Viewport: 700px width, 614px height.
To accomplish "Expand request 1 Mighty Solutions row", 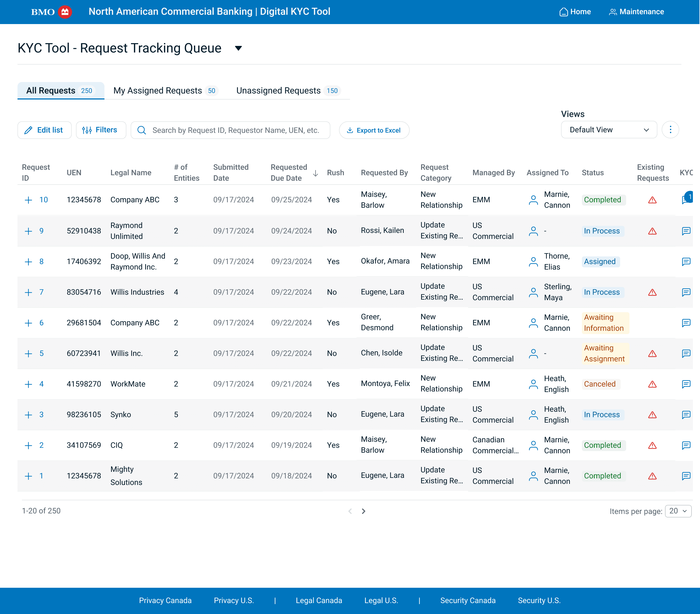I will pos(28,476).
